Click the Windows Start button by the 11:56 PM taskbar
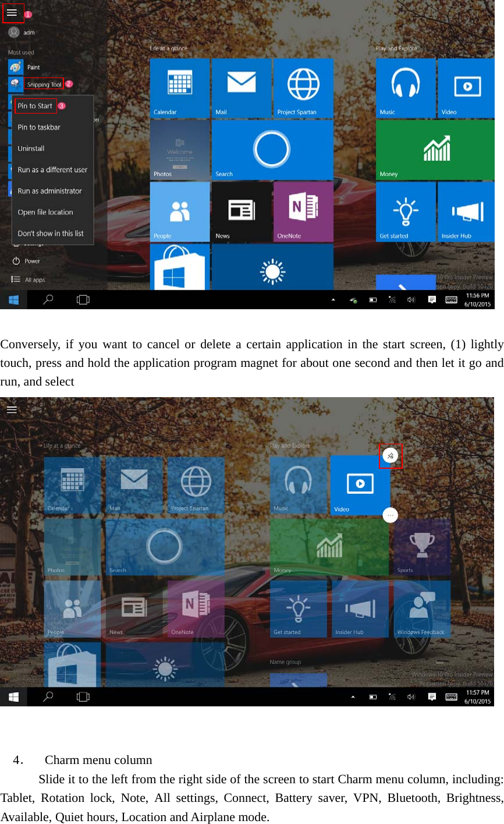 (x=13, y=300)
